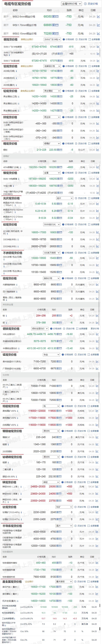Click info icon beside 再生精铅(江西)
This screenshot has height=644, width=102.
click(x=19, y=96)
